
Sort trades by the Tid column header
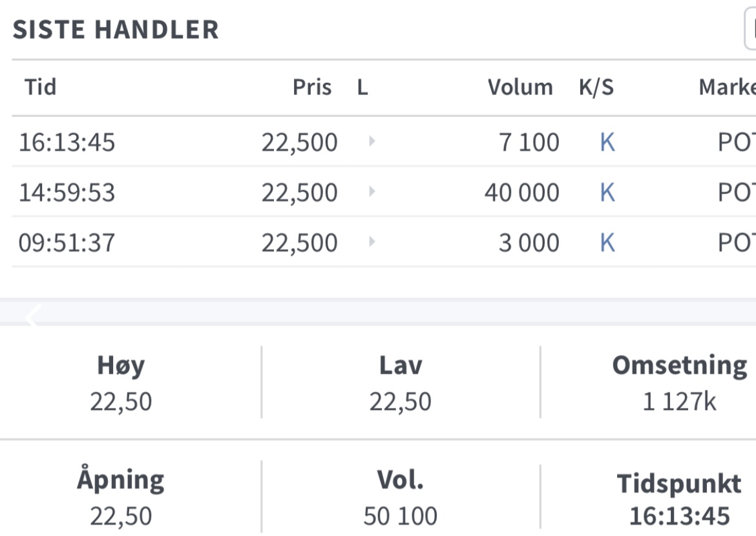click(41, 87)
